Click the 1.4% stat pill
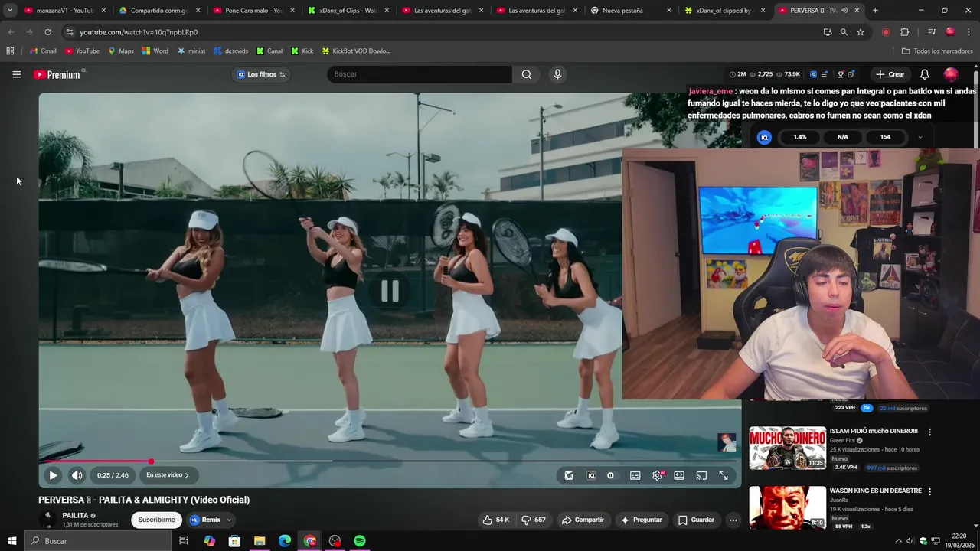Screen dimensions: 980x551 [800, 137]
